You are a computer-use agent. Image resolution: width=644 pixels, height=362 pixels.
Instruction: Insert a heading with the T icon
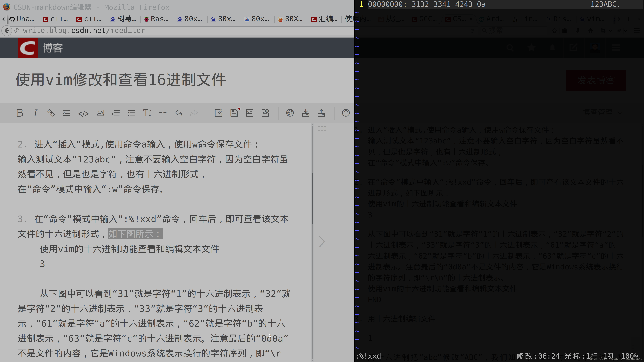click(x=147, y=113)
